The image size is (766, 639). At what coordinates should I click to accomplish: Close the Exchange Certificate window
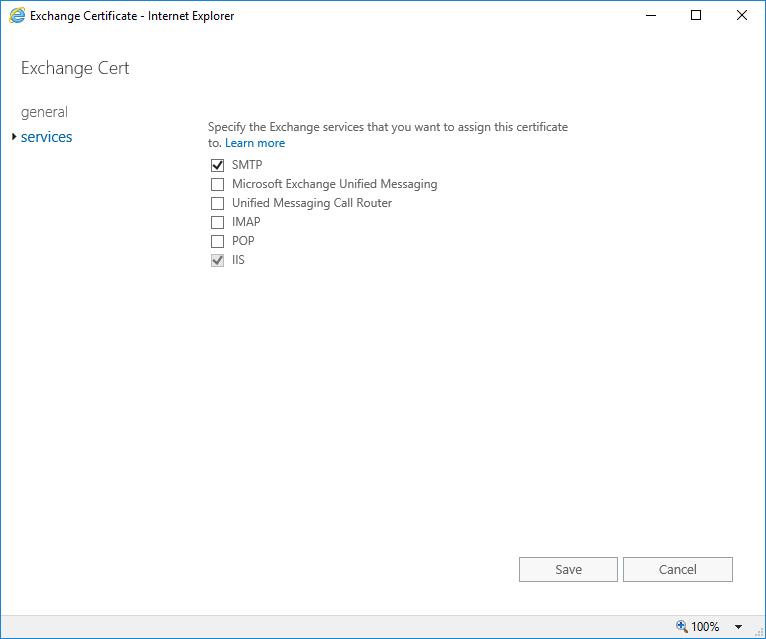coord(742,16)
